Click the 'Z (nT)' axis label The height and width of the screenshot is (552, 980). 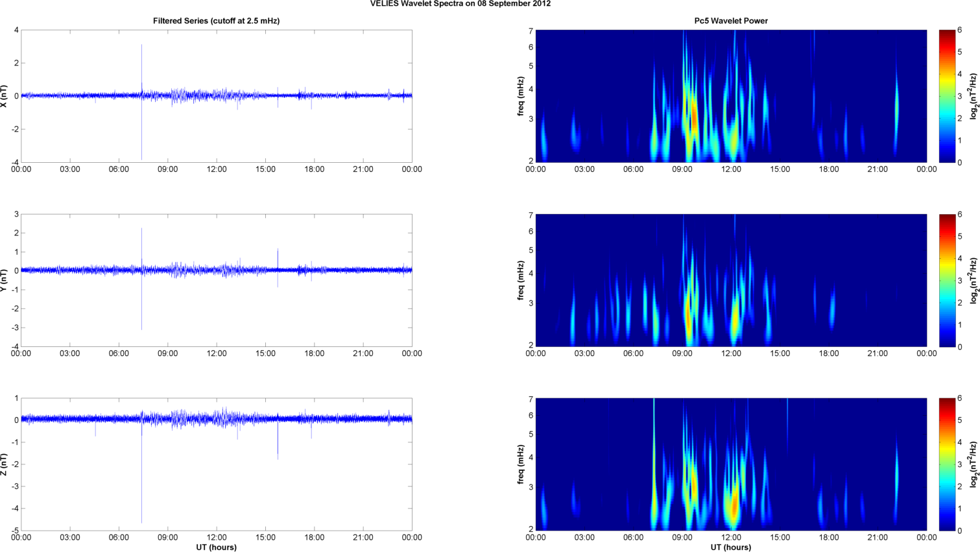(5, 464)
